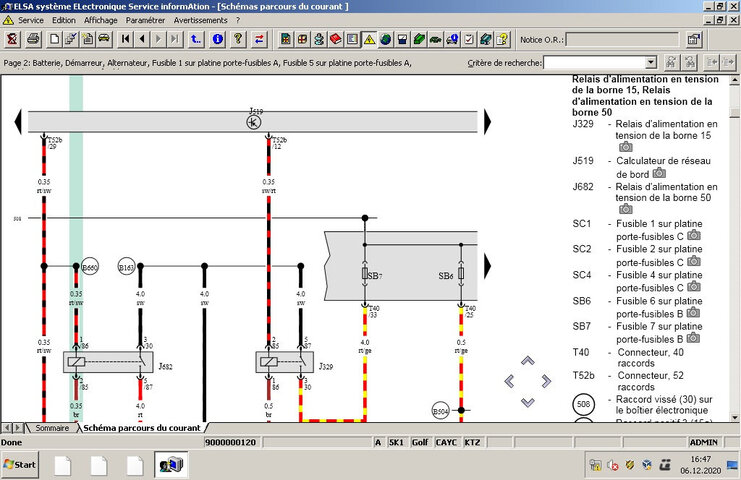Open the Paramétrer menu
Image resolution: width=741 pixels, height=480 pixels.
[x=145, y=20]
